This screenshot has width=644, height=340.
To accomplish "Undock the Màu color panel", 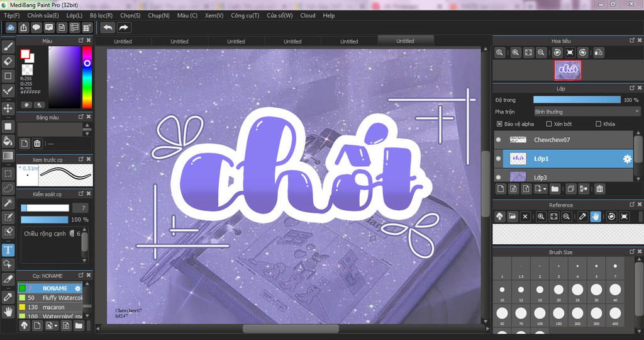I will (81, 41).
